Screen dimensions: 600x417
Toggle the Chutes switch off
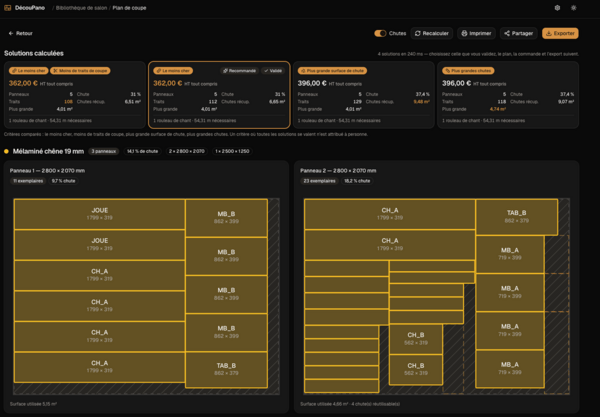[x=380, y=33]
